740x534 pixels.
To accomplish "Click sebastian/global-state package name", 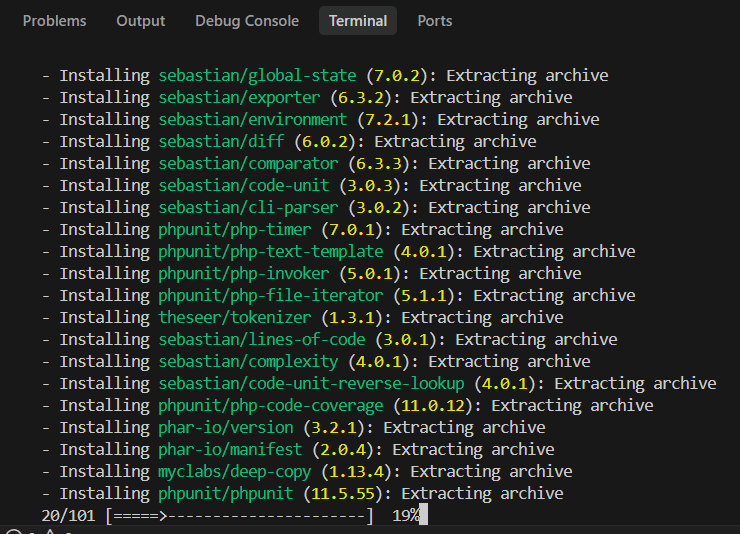I will coord(257,75).
